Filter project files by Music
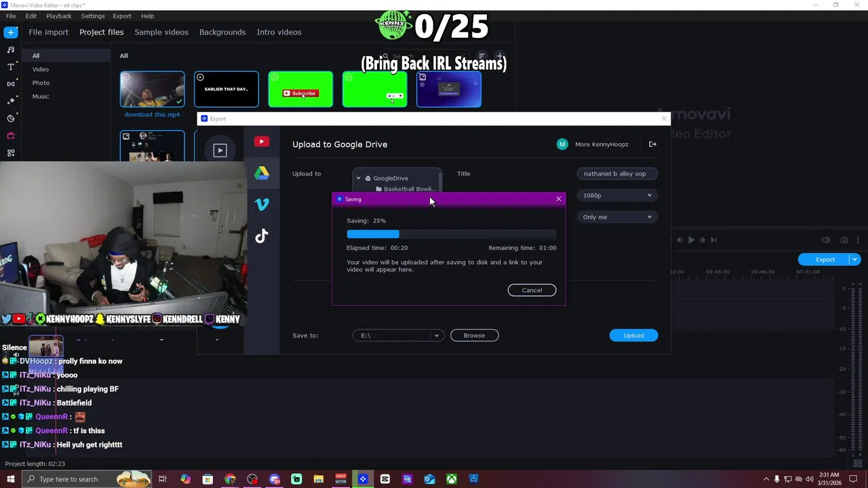This screenshot has height=488, width=868. tap(41, 96)
